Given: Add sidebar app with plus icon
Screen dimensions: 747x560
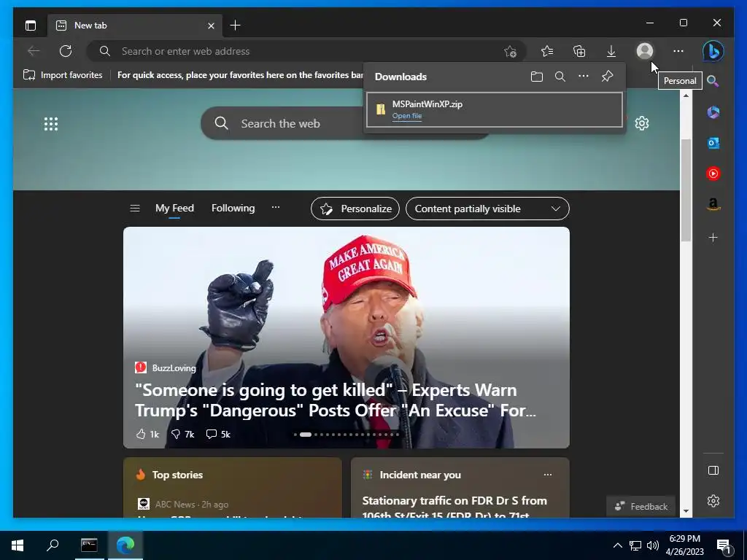Looking at the screenshot, I should (713, 237).
